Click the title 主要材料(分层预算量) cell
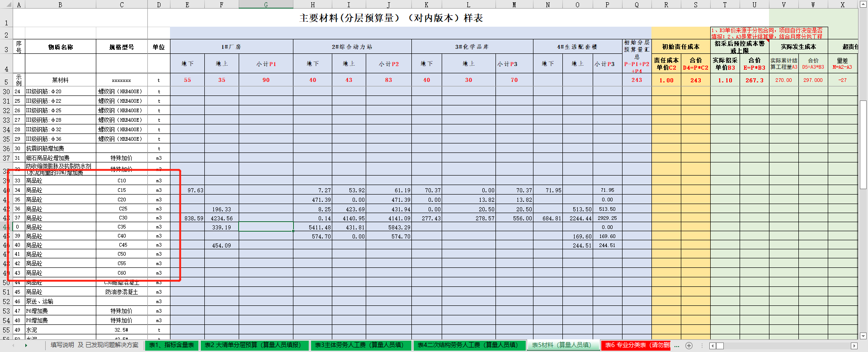868x352 pixels. [391, 18]
